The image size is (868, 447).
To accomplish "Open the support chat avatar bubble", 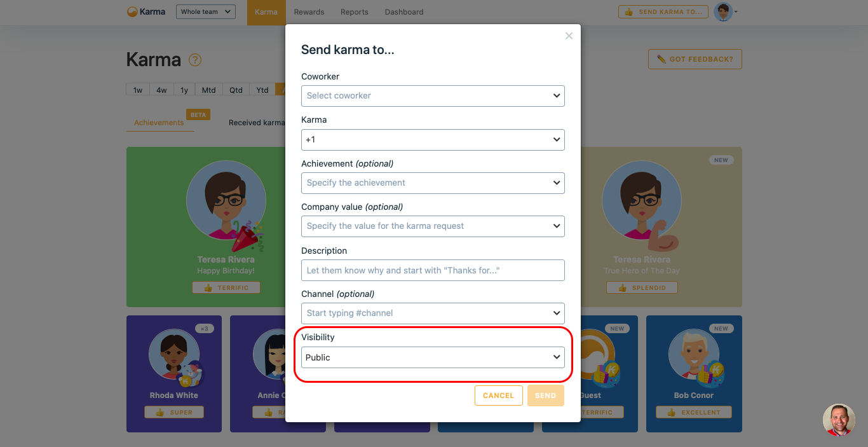I will tap(839, 420).
